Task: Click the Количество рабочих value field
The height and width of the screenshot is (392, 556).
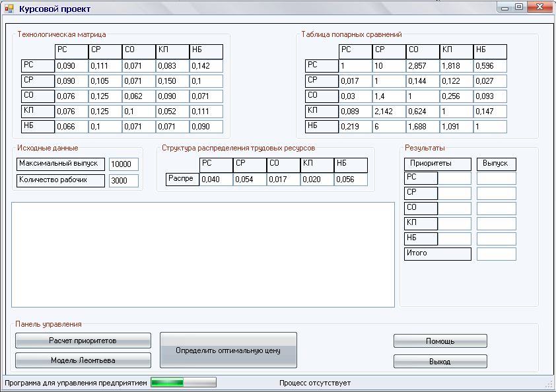Action: click(x=123, y=181)
